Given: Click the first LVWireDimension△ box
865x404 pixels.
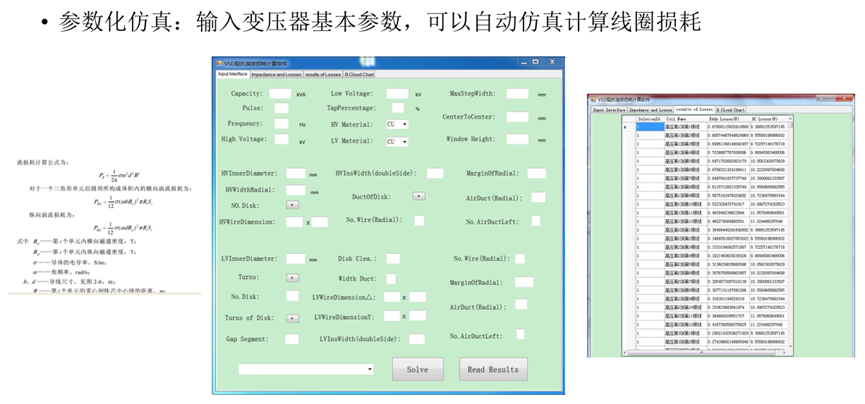Looking at the screenshot, I should pos(392,297).
